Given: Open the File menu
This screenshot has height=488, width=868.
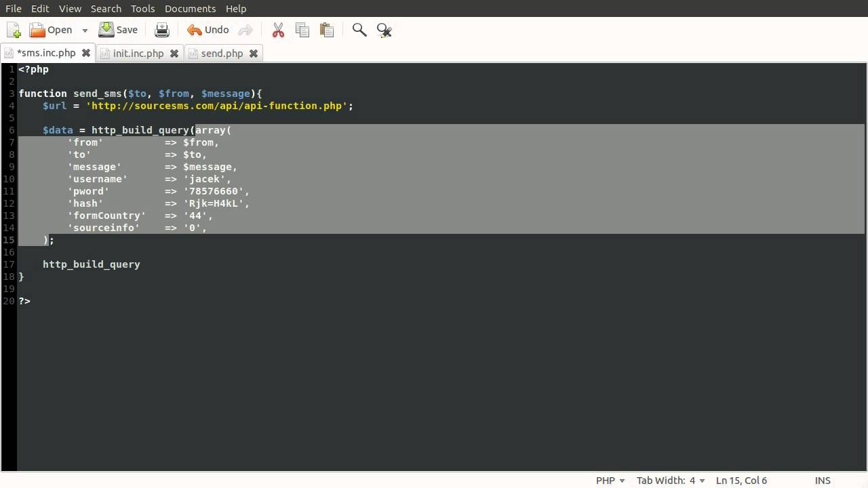Looking at the screenshot, I should click(x=14, y=8).
